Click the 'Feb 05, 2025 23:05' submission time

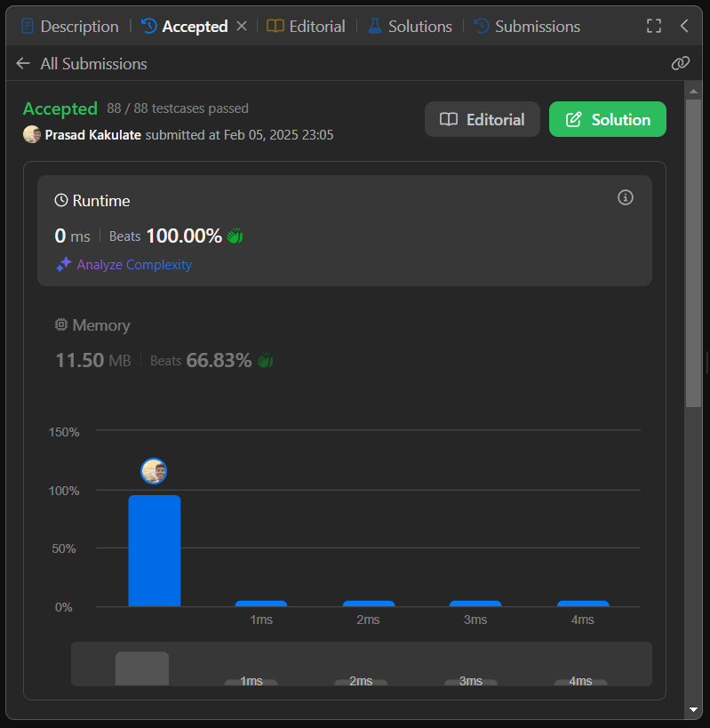click(x=278, y=134)
